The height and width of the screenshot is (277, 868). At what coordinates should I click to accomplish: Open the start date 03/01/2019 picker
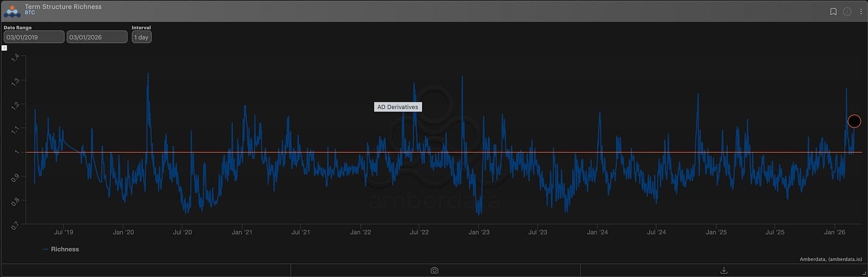click(x=34, y=37)
